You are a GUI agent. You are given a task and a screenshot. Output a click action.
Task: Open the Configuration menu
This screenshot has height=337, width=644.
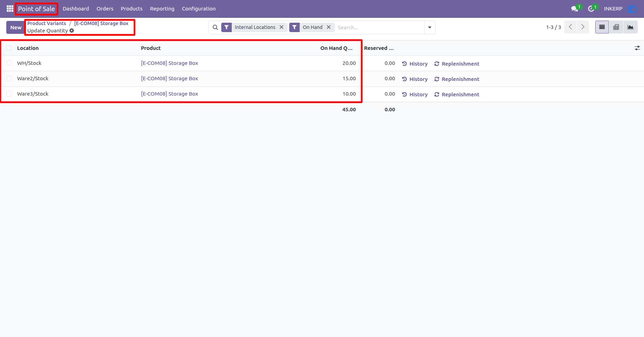click(199, 9)
